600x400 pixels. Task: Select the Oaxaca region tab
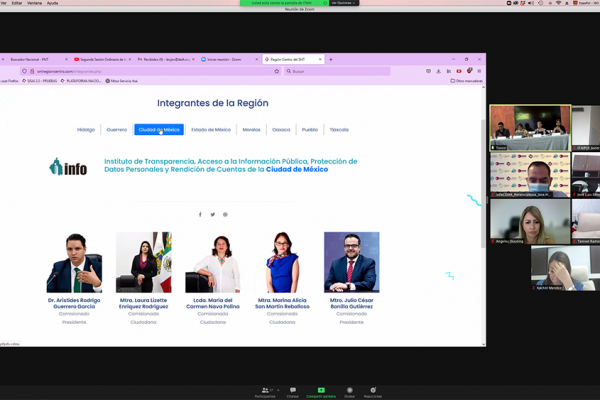coord(281,130)
